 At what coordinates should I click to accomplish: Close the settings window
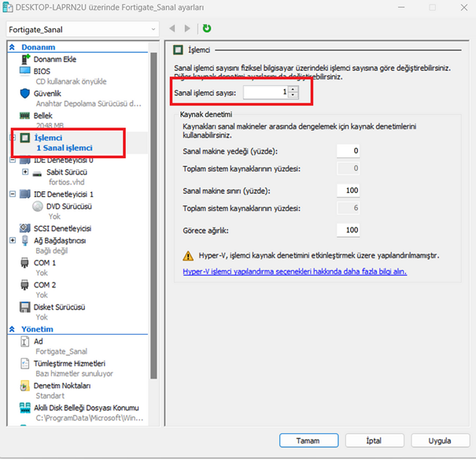click(x=464, y=7)
